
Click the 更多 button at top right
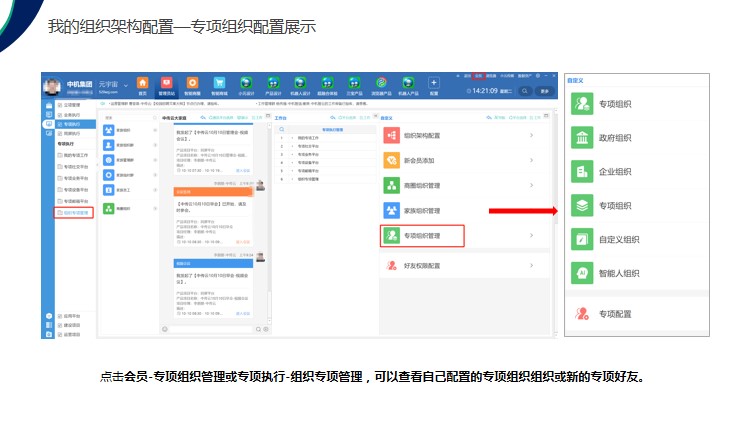point(545,91)
